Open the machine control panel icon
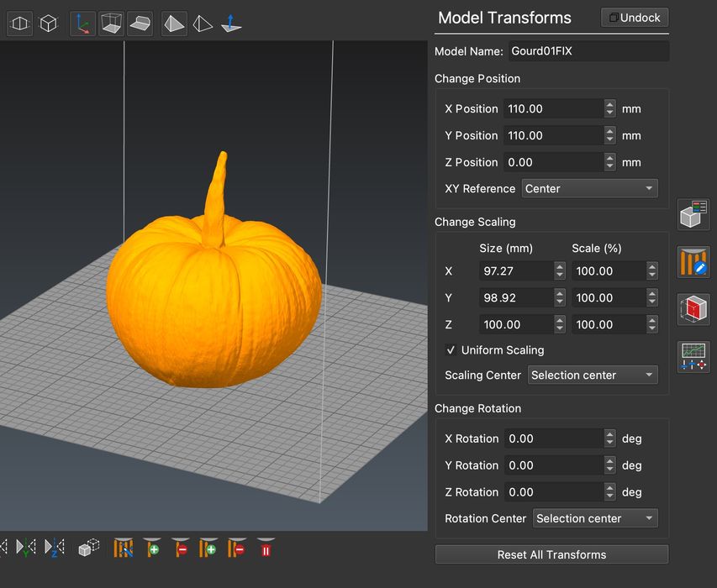Screen dimensions: 717x588 [x=693, y=357]
